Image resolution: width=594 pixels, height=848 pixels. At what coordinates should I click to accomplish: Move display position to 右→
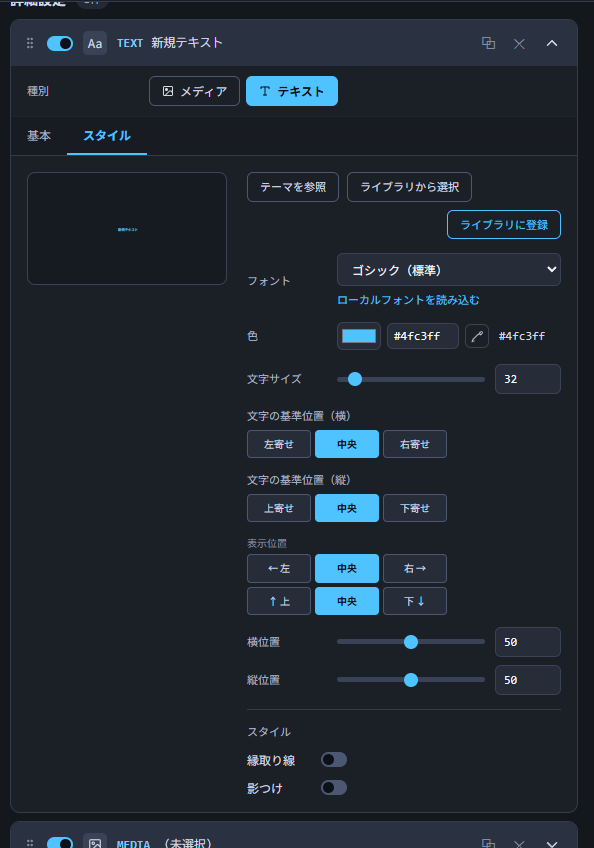415,568
